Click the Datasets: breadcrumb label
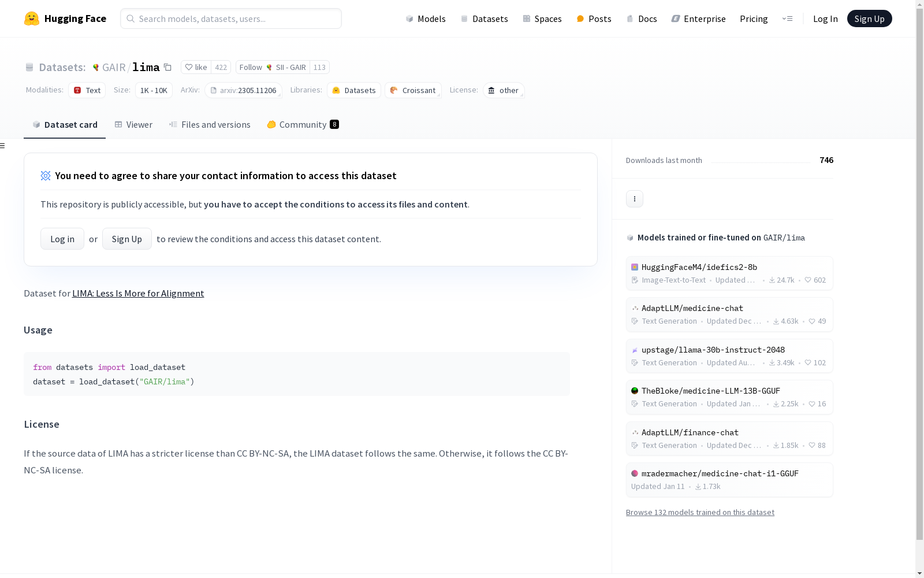This screenshot has height=578, width=924. 62,67
